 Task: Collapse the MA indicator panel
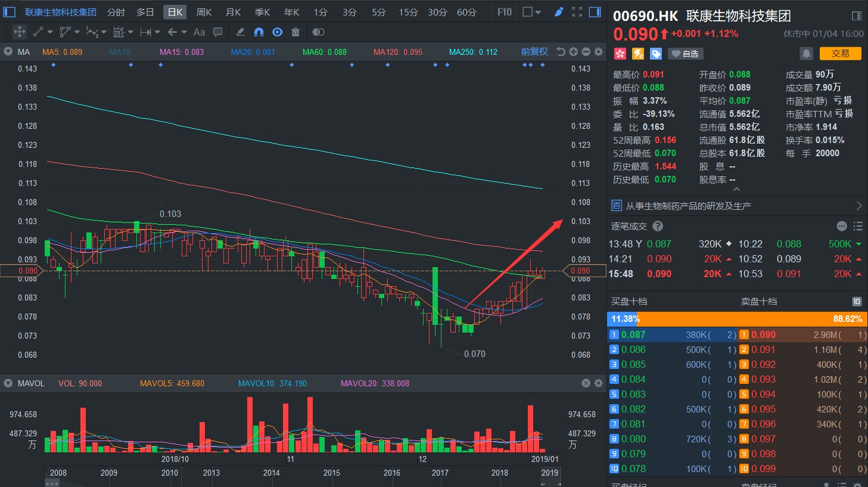pyautogui.click(x=8, y=52)
